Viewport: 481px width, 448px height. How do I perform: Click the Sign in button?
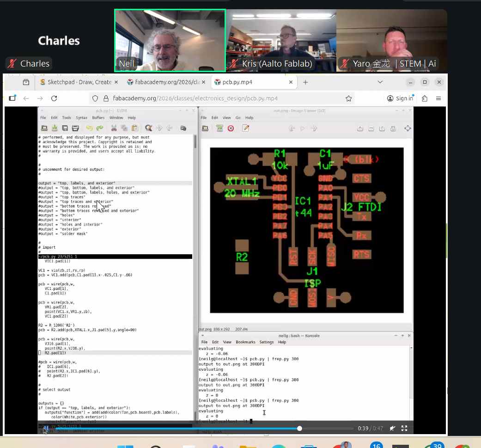(x=400, y=98)
